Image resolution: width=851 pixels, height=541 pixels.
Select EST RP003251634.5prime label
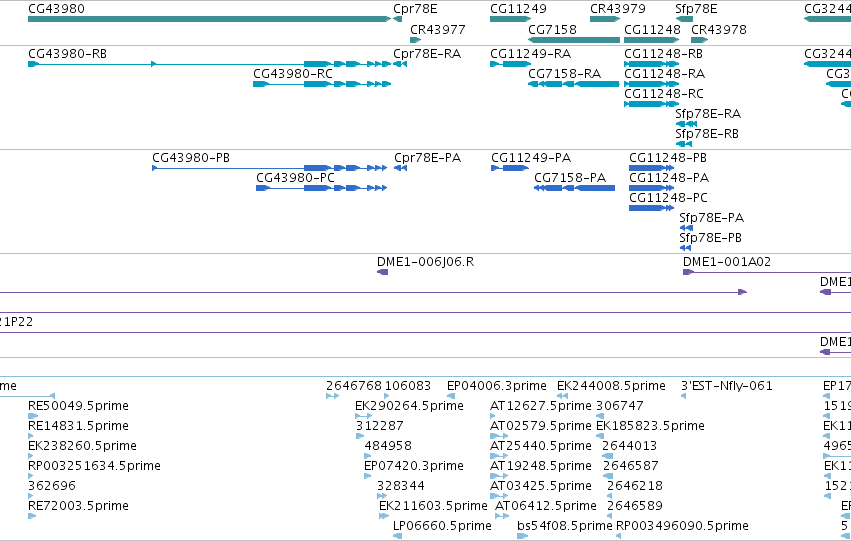point(94,466)
